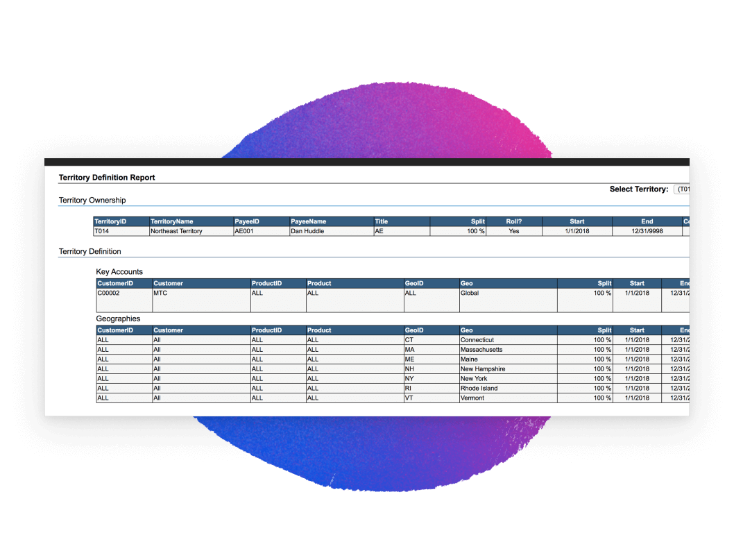Select the "Dan Huddle" payee name cell
The image size is (734, 560).
tap(332, 231)
